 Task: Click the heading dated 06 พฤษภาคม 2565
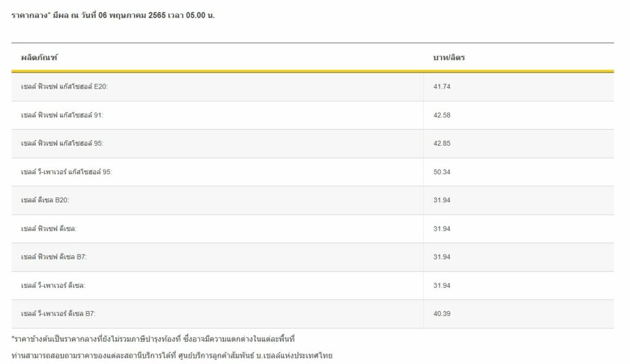113,15
